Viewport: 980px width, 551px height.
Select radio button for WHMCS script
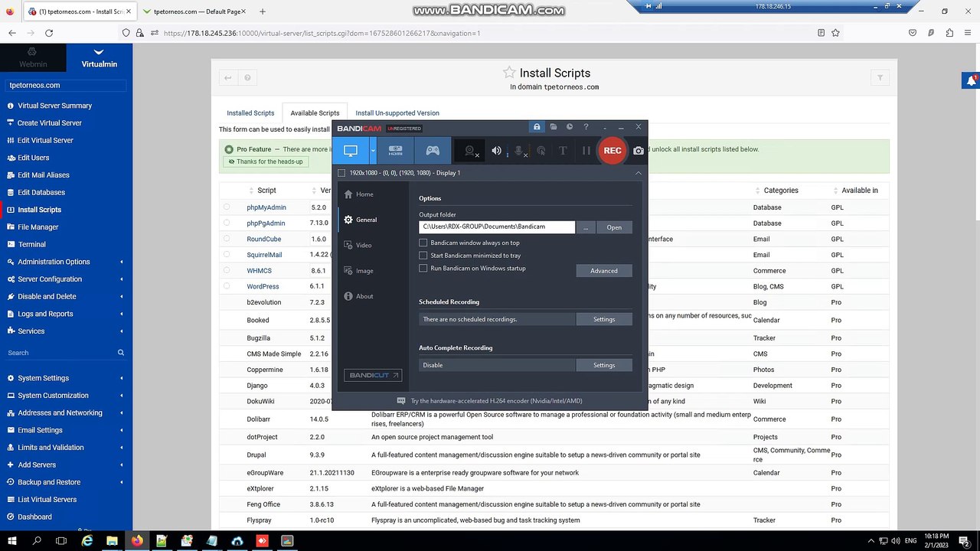[227, 270]
